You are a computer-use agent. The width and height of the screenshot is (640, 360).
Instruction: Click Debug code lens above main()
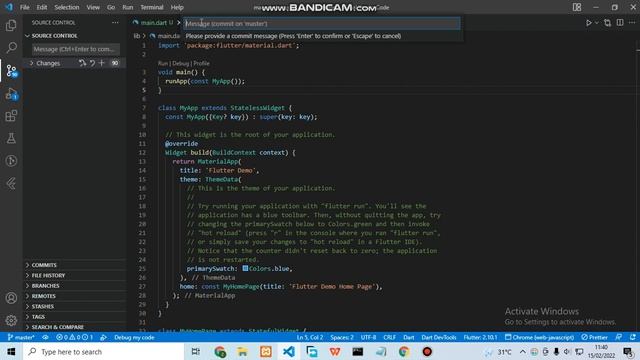[x=180, y=63]
